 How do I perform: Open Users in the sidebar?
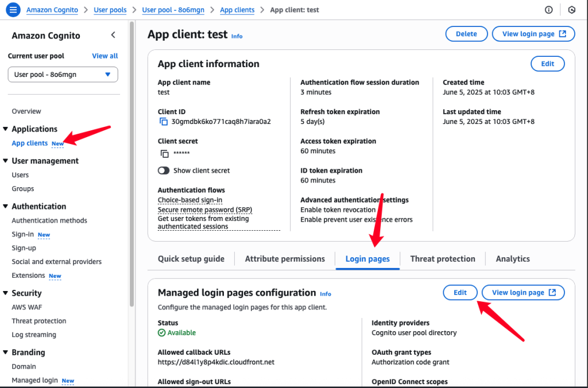coord(20,175)
